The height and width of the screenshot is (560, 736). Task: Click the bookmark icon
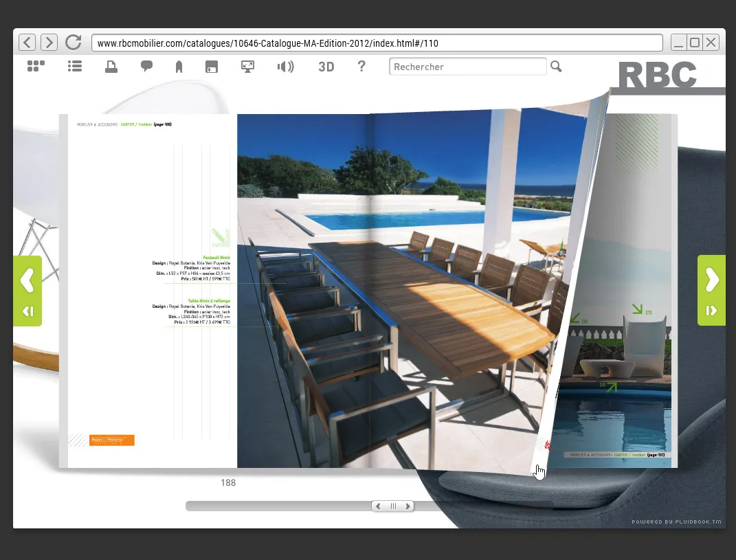click(179, 67)
